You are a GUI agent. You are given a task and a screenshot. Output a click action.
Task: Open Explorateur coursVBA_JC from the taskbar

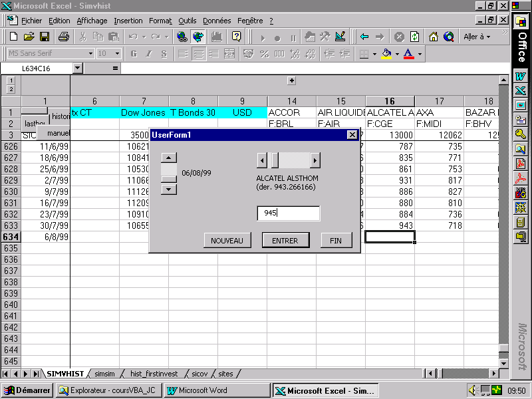[x=108, y=390]
